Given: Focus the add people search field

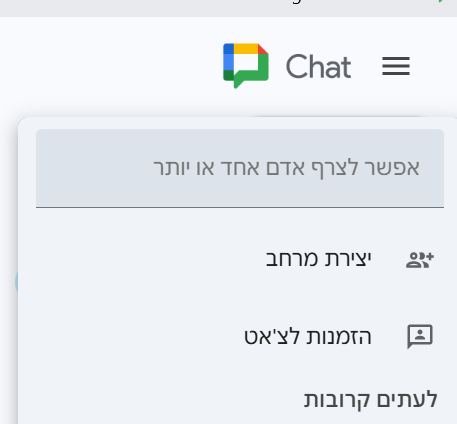Looking at the screenshot, I should coord(240,168).
